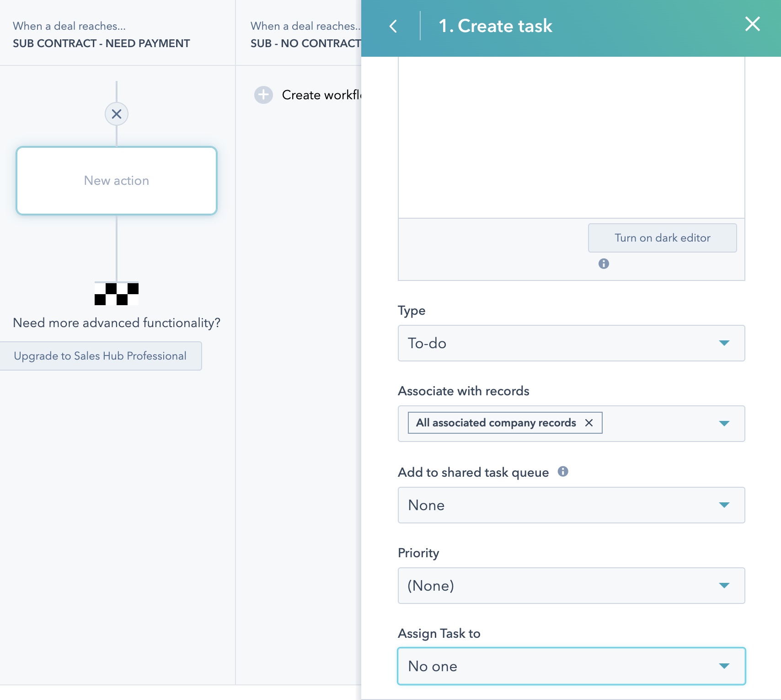The width and height of the screenshot is (781, 700).
Task: Select the SUB CONTRACT - NEED PAYMENT workflow header
Action: tap(101, 43)
